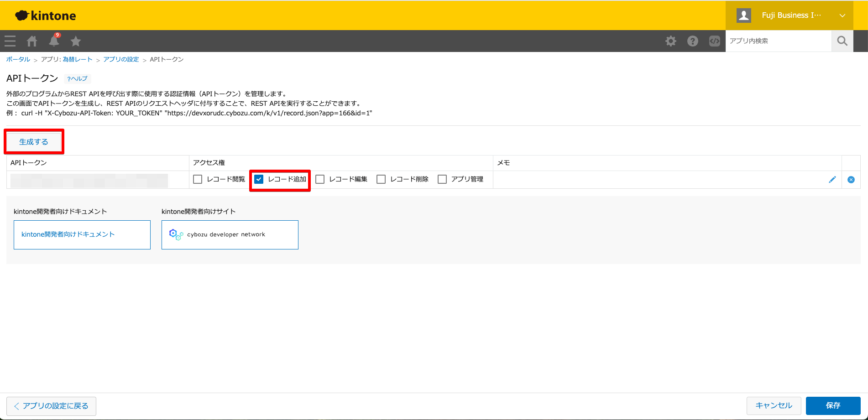
Task: Open the ポータル breadcrumb link
Action: tap(18, 59)
